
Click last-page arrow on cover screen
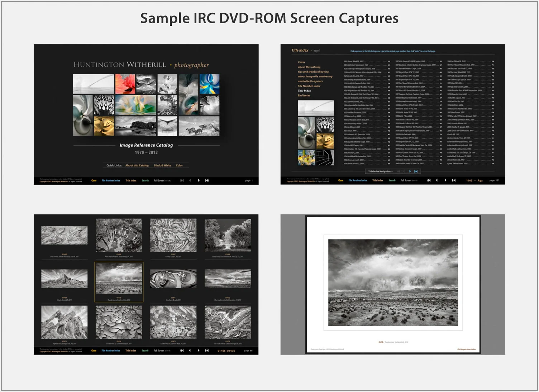[207, 180]
